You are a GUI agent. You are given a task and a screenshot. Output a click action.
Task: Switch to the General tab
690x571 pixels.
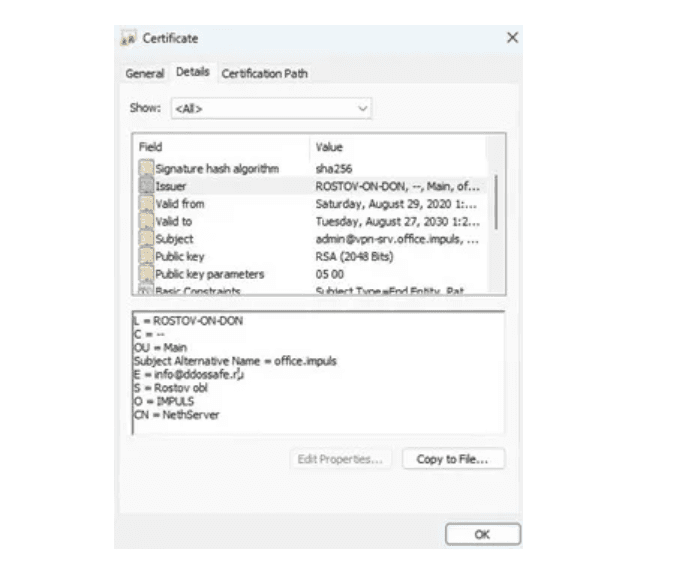coord(144,73)
